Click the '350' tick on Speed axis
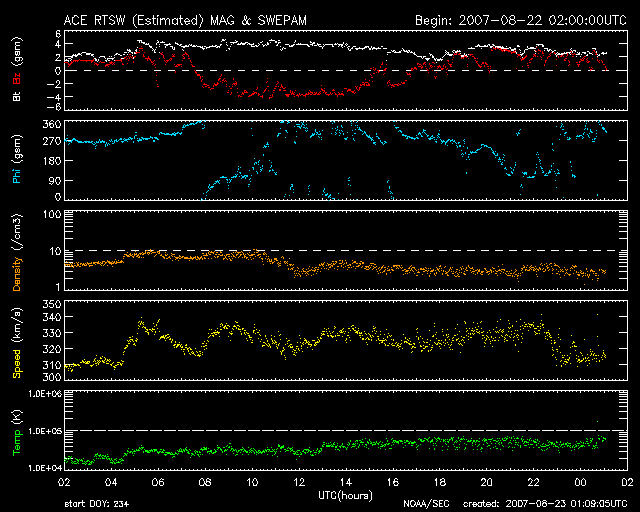Screen dimensions: 640x512 (x=52, y=305)
